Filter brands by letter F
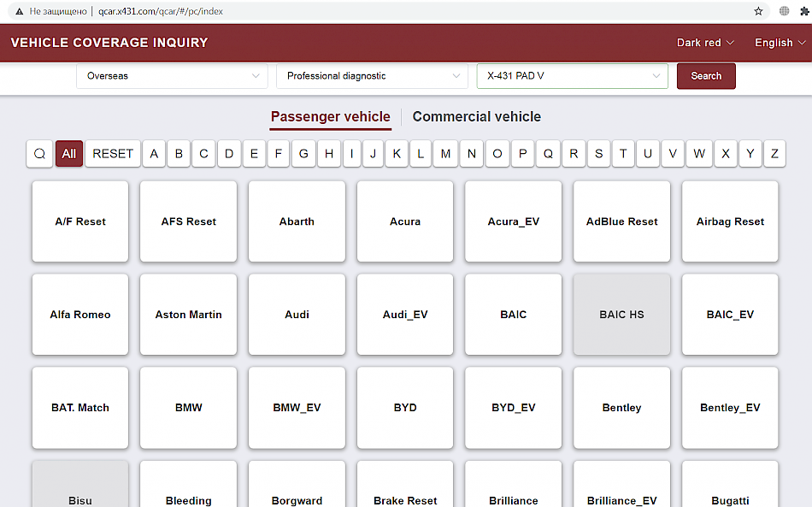The image size is (812, 507). click(278, 154)
